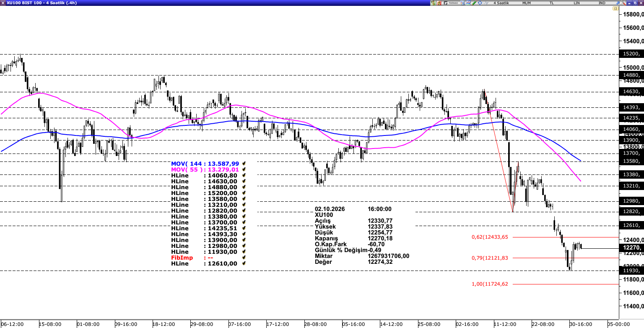Open the 4 Saatlik period selector
The image size is (644, 328).
point(501,3)
